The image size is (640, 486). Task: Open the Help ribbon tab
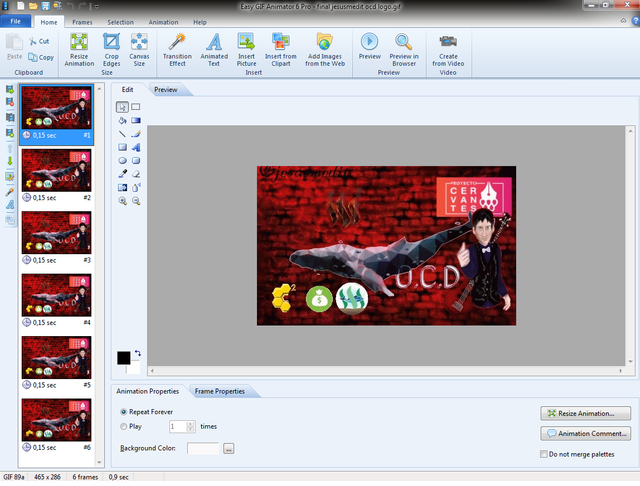point(200,22)
